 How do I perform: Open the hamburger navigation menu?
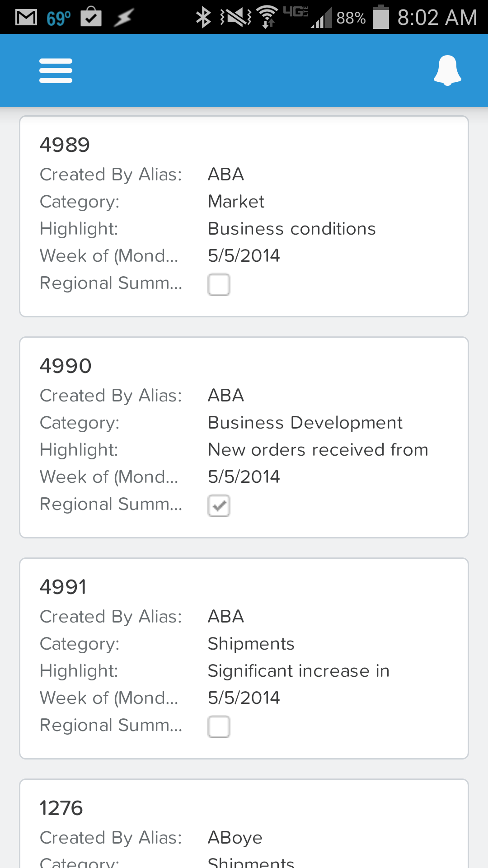pyautogui.click(x=56, y=71)
